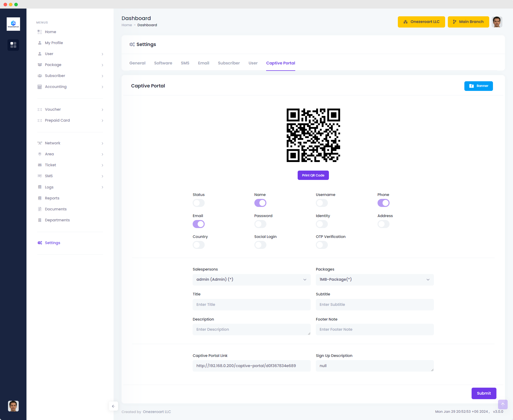
Task: Click the Package box icon
Action: click(40, 65)
